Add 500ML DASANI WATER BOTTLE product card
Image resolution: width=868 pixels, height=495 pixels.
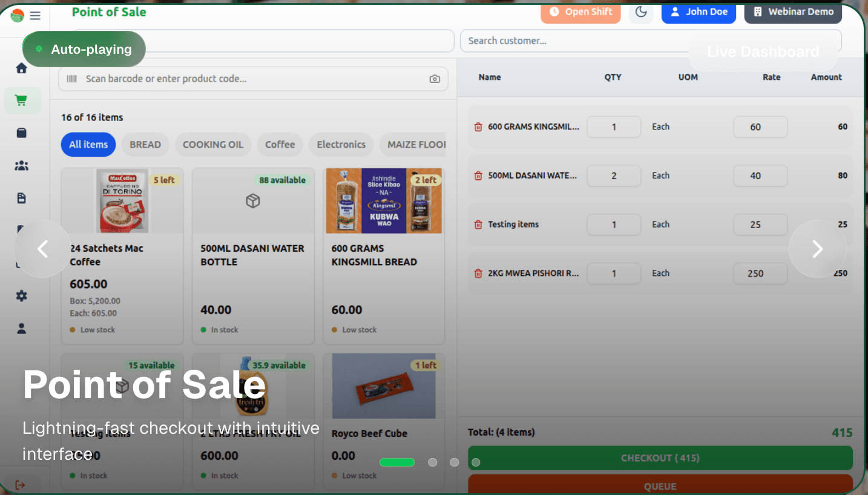pyautogui.click(x=253, y=256)
